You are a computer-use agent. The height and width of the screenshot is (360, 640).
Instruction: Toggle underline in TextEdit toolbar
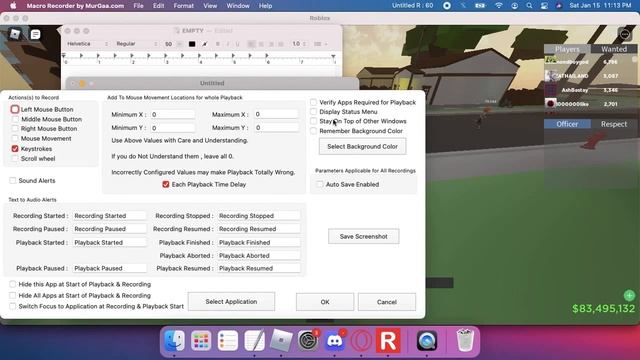click(237, 44)
